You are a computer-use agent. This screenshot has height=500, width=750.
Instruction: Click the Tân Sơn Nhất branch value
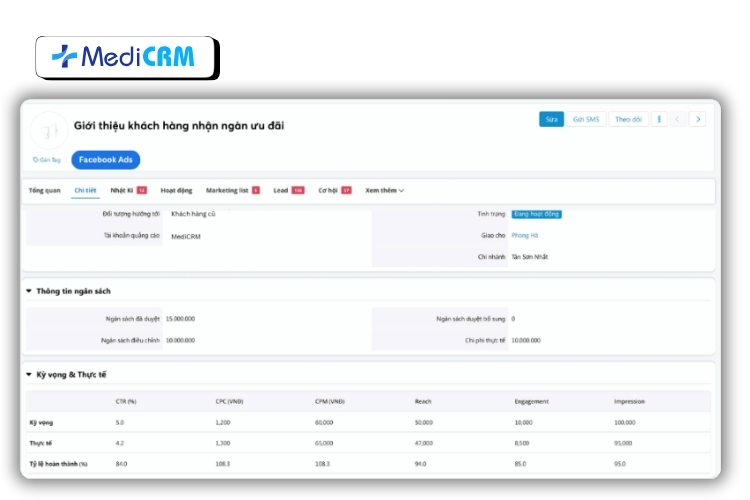(x=529, y=257)
